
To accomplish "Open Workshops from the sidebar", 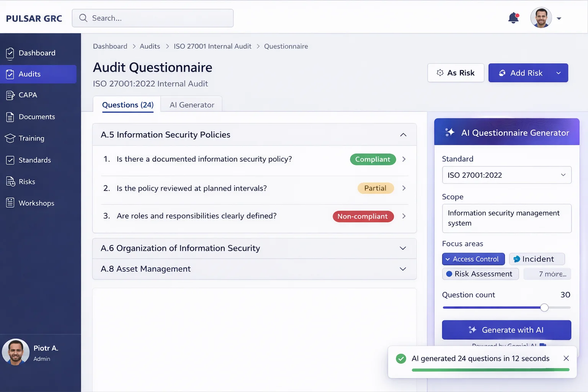I will [36, 203].
